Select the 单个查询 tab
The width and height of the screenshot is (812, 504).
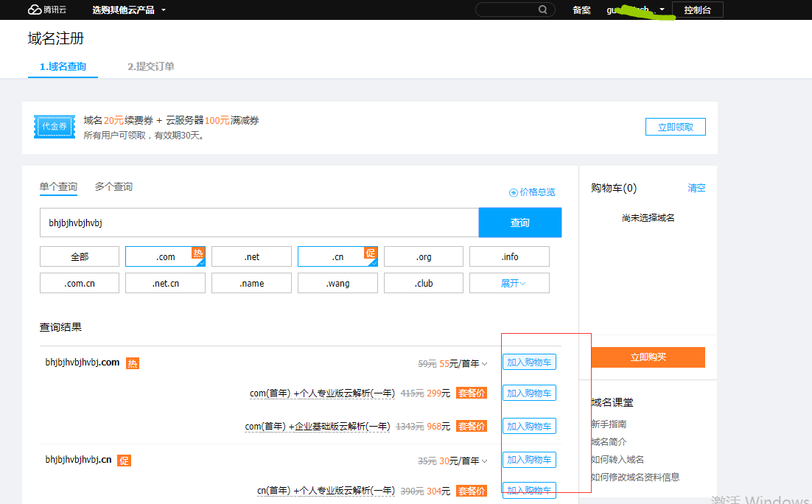coord(58,187)
